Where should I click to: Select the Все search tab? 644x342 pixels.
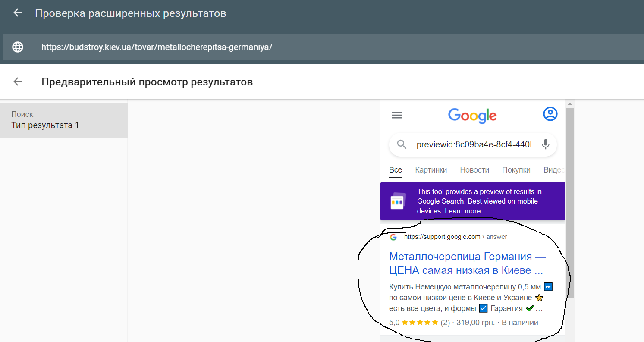coord(396,170)
